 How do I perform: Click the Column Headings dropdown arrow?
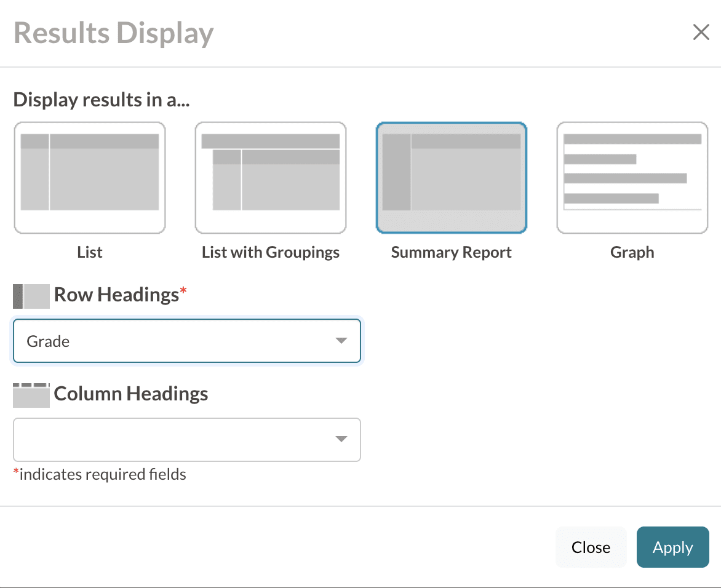coord(341,439)
